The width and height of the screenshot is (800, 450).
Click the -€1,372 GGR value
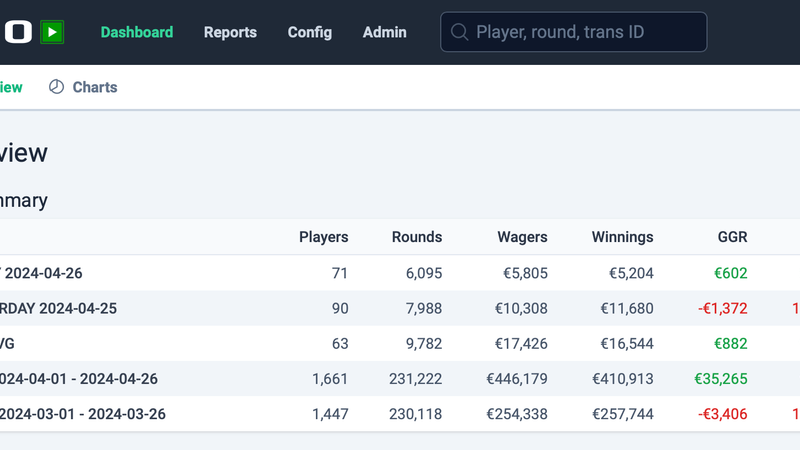click(723, 308)
